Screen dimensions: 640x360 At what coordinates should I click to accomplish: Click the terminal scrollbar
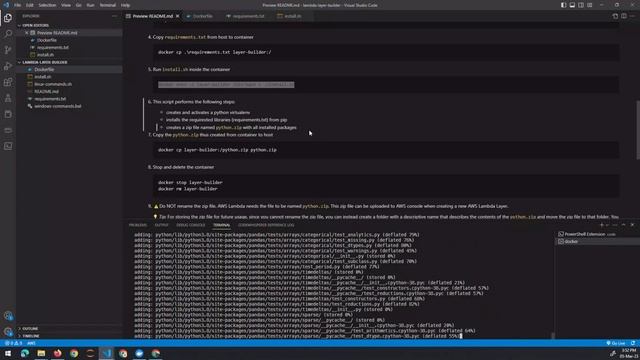(553, 336)
